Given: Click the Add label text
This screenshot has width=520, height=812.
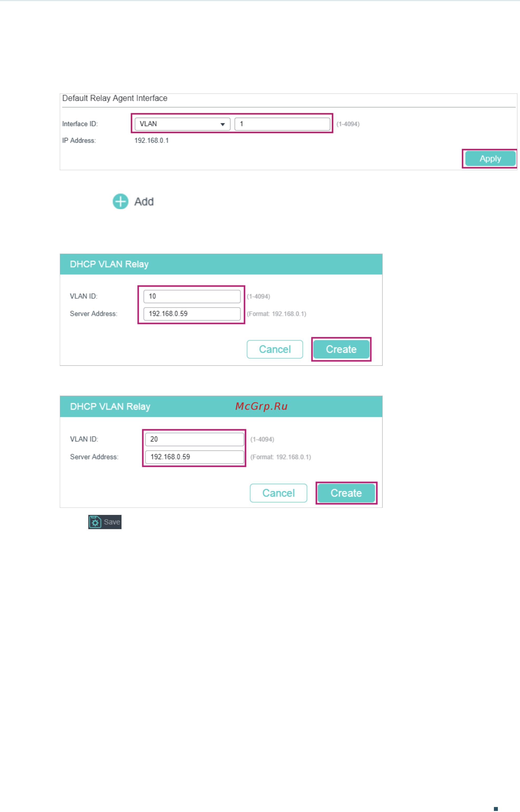Looking at the screenshot, I should [144, 202].
